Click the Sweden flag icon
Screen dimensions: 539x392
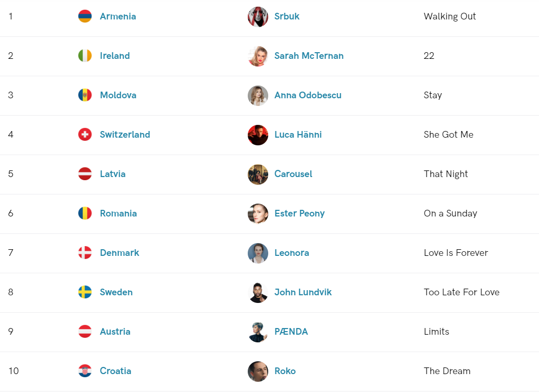(85, 292)
